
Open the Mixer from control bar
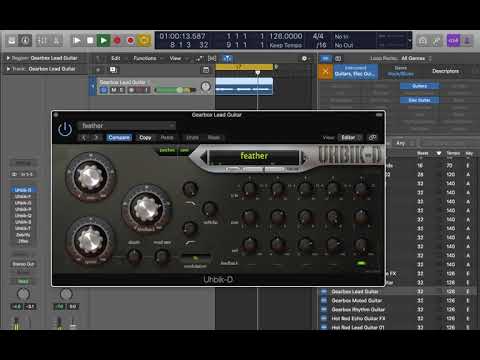click(42, 41)
